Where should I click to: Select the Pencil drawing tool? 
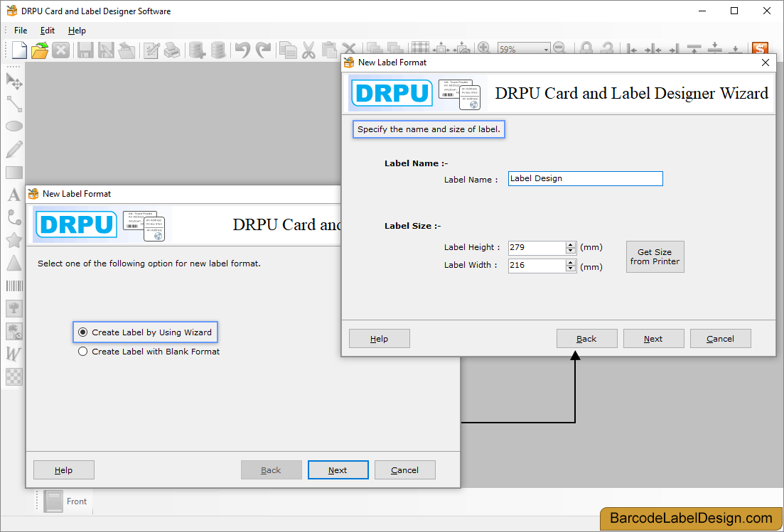[x=14, y=149]
